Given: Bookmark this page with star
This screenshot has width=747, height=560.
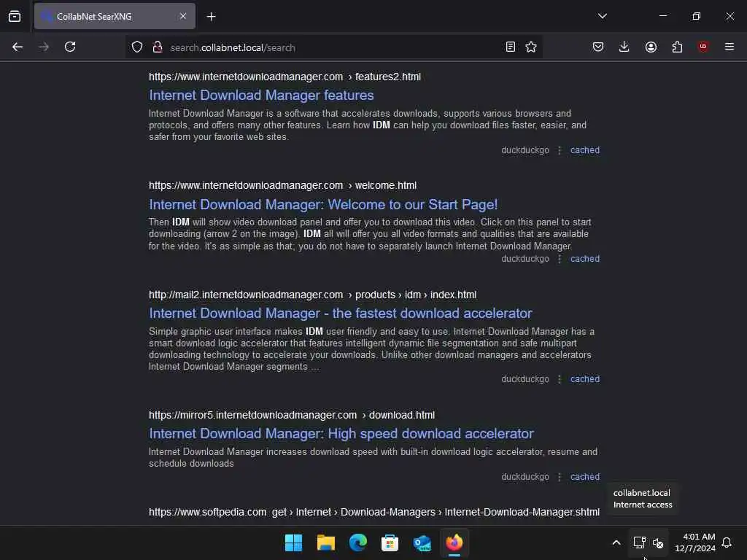Looking at the screenshot, I should point(531,47).
